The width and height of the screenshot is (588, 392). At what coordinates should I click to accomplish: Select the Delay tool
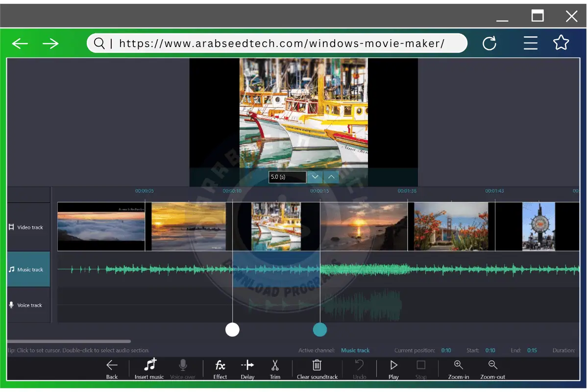(x=247, y=366)
